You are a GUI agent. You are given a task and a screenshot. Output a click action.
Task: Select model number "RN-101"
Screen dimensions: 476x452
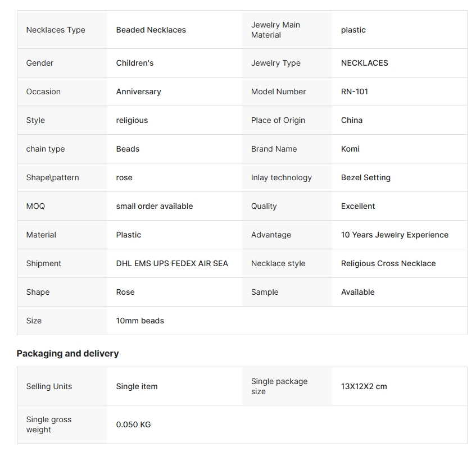355,92
